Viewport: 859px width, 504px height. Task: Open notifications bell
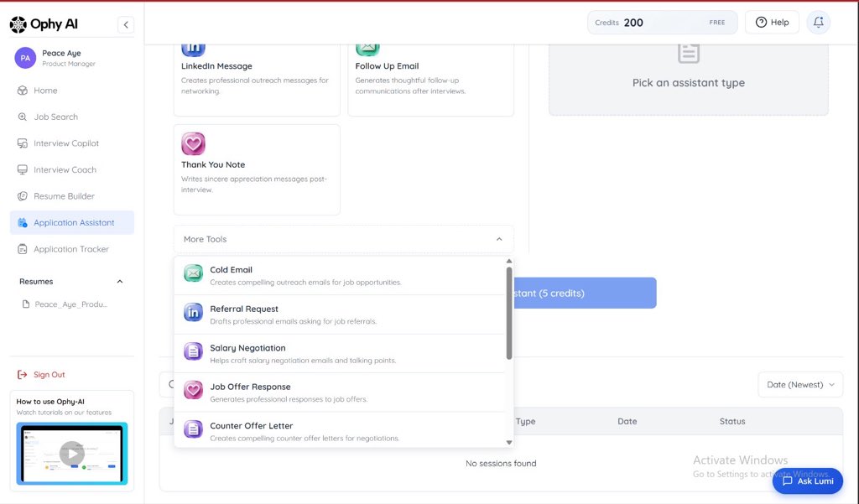click(x=819, y=23)
